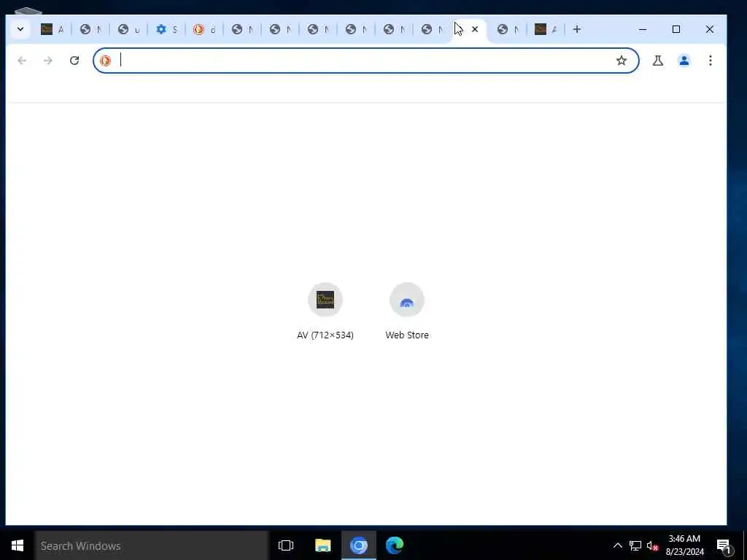The image size is (747, 560).
Task: Click the 'AV (712×534)' shortcut label
Action: pyautogui.click(x=325, y=335)
